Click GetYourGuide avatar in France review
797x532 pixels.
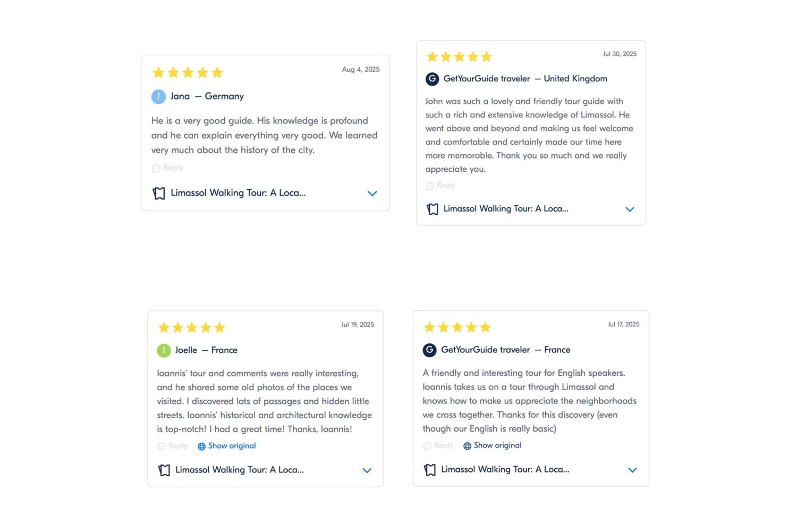point(429,350)
